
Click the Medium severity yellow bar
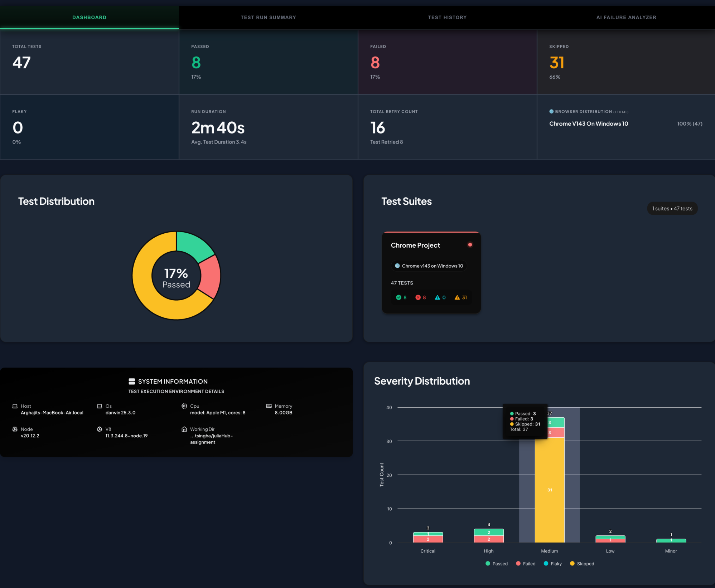[549, 490]
